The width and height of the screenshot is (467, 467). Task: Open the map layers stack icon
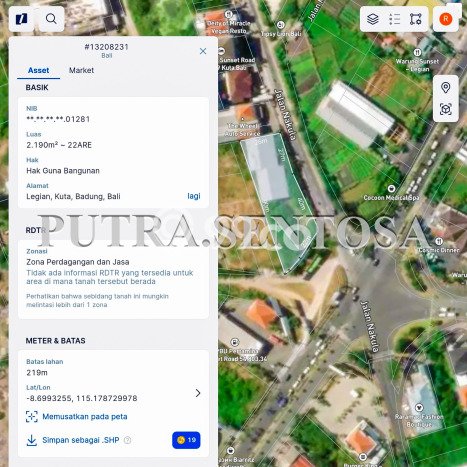tap(373, 19)
